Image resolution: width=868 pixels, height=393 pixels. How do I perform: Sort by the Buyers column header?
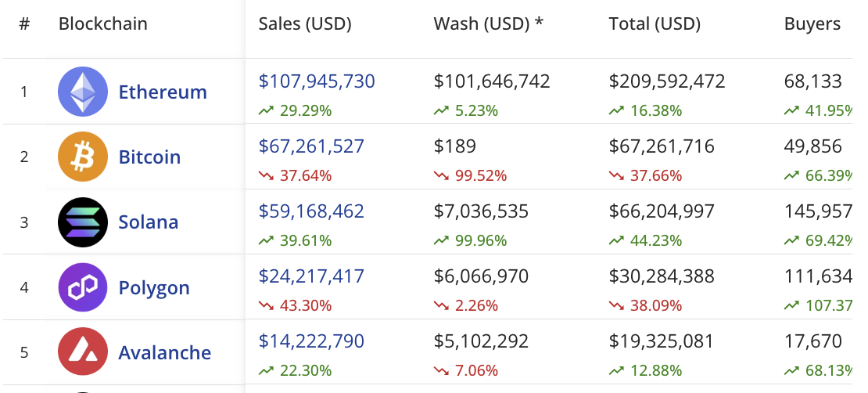click(812, 23)
